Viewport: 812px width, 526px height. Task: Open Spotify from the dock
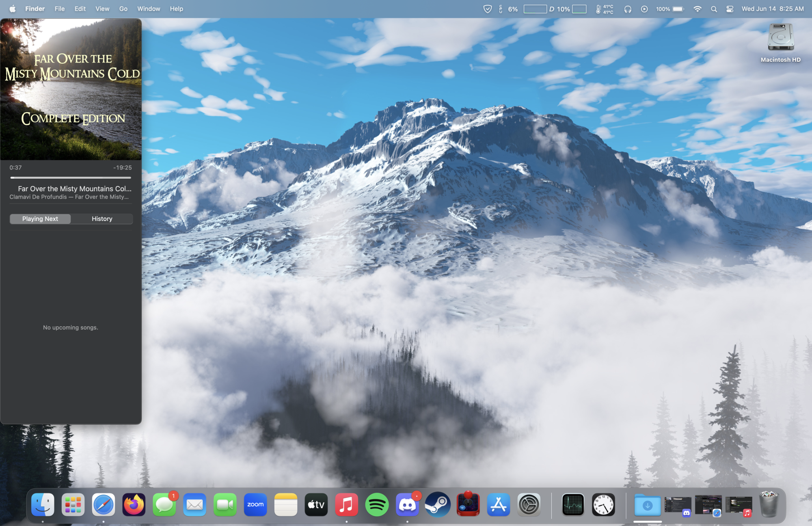377,504
